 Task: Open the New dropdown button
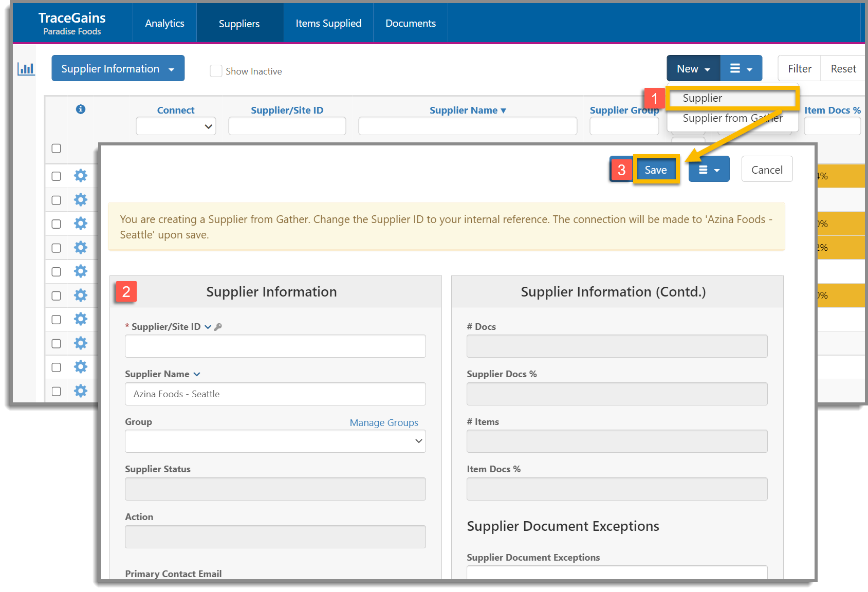pos(693,68)
